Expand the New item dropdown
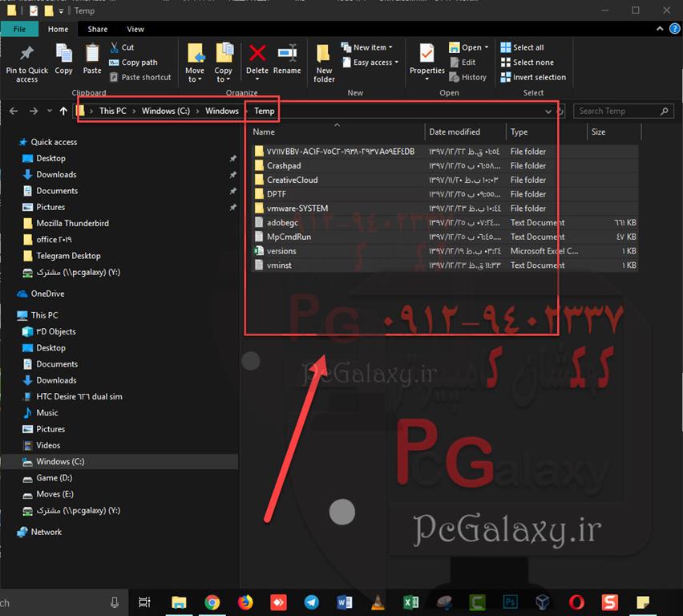 369,47
